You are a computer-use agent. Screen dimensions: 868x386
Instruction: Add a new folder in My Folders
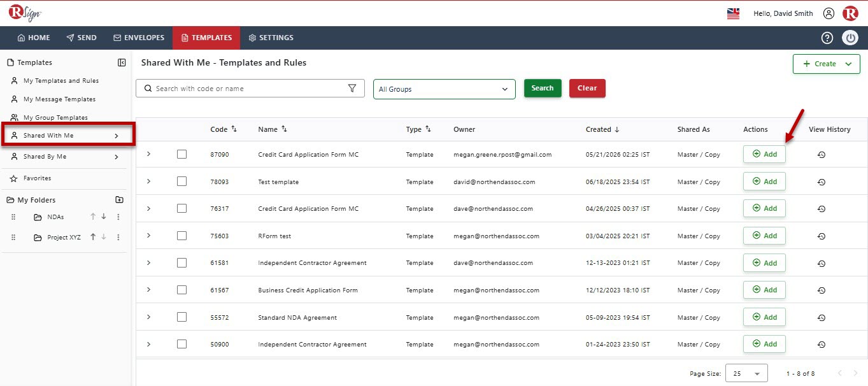pyautogui.click(x=119, y=199)
